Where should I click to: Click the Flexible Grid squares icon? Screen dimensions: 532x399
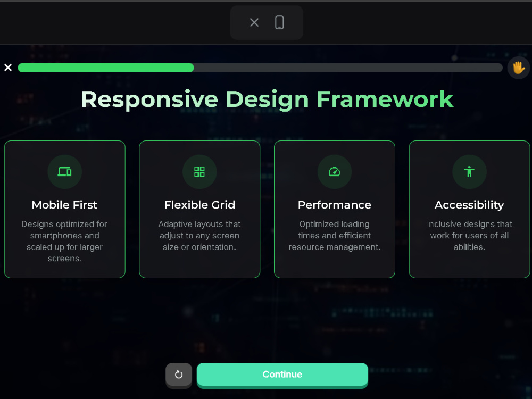point(199,172)
